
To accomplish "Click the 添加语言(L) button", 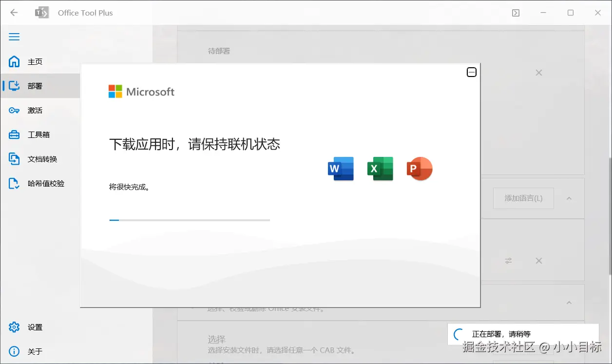I will pos(523,198).
